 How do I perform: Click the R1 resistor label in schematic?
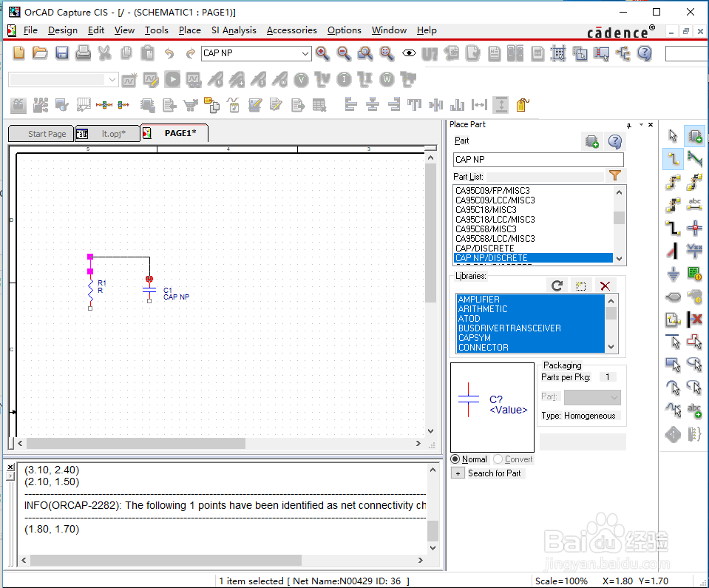click(102, 283)
